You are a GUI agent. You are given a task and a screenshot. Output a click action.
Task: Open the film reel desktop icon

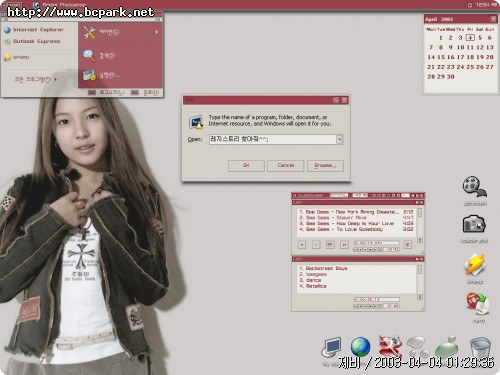475,187
